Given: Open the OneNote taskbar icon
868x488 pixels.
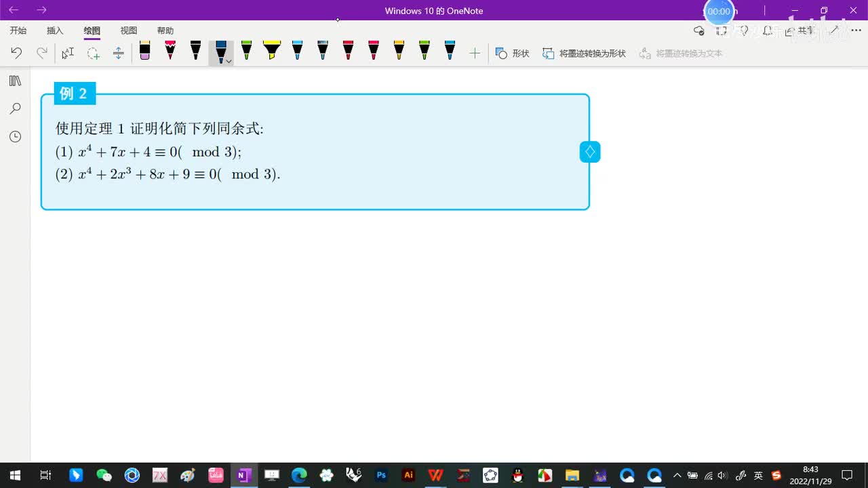Looking at the screenshot, I should pos(243,475).
